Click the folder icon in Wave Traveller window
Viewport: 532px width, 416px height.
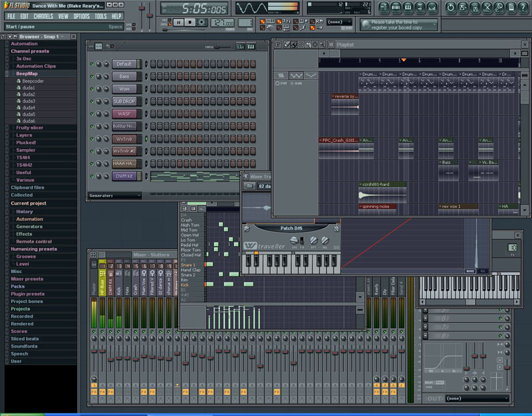[249, 187]
